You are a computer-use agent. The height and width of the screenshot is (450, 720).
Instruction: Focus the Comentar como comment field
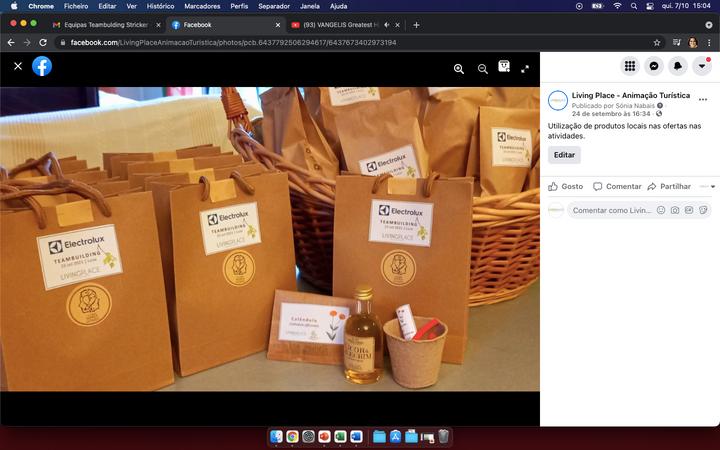pos(612,210)
